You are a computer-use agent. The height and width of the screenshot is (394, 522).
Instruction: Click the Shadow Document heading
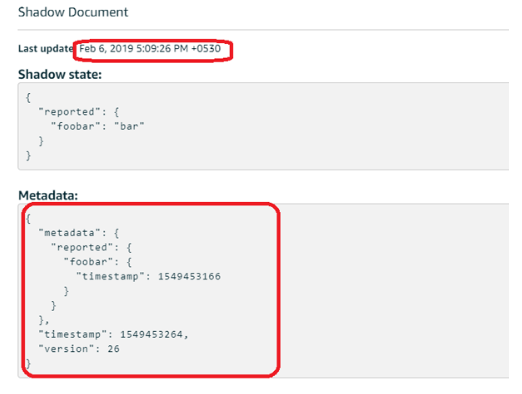[73, 12]
